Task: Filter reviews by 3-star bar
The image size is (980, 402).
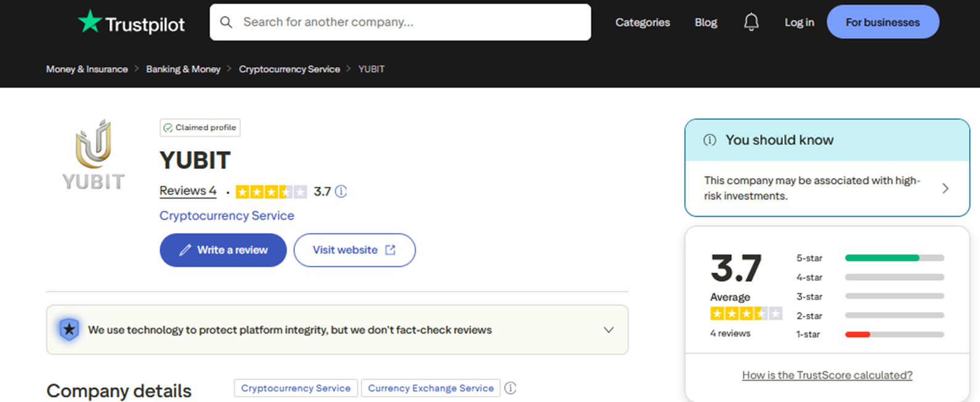Action: coord(894,296)
